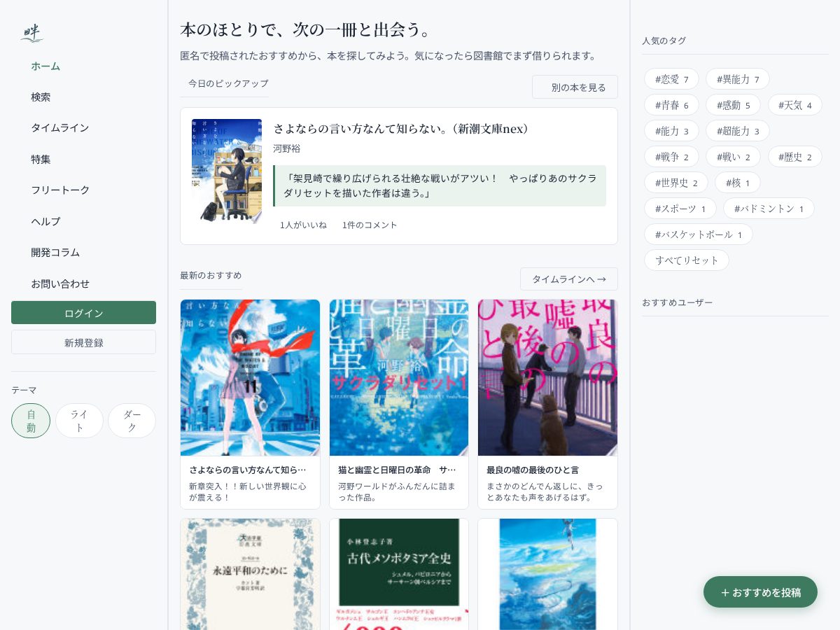Switch theme to ライト
Image resolution: width=840 pixels, height=630 pixels.
point(79,421)
